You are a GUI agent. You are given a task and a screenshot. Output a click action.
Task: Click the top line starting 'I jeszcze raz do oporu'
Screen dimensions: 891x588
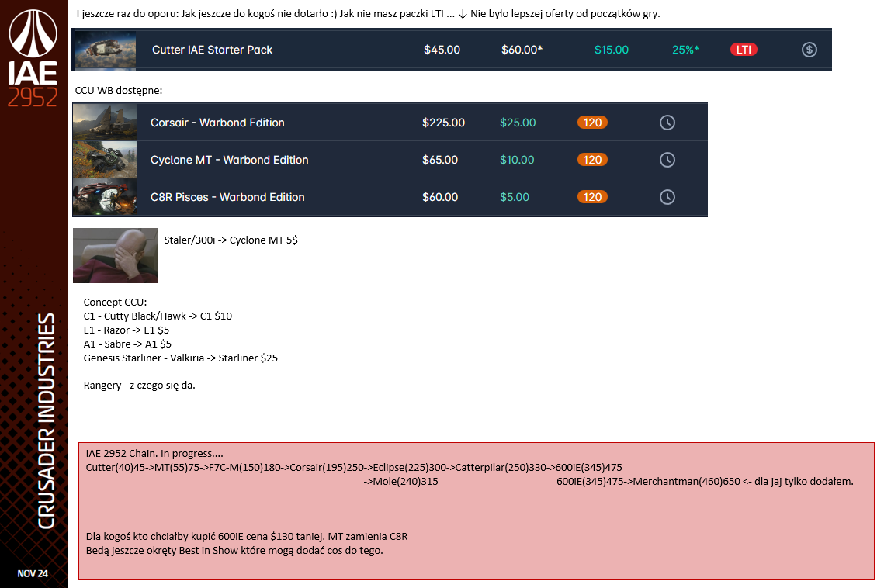pos(368,14)
